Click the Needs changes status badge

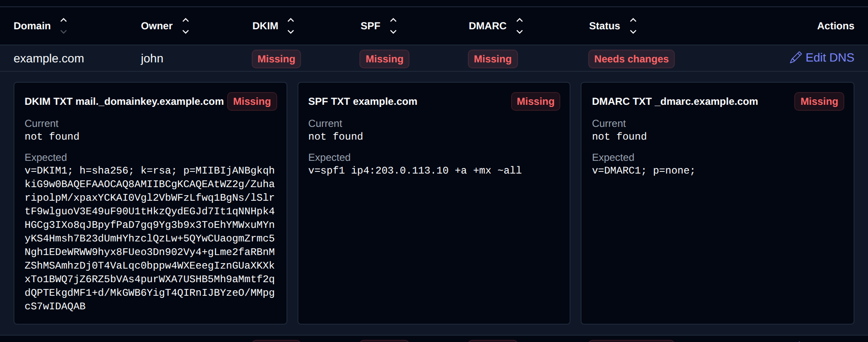[x=632, y=59]
